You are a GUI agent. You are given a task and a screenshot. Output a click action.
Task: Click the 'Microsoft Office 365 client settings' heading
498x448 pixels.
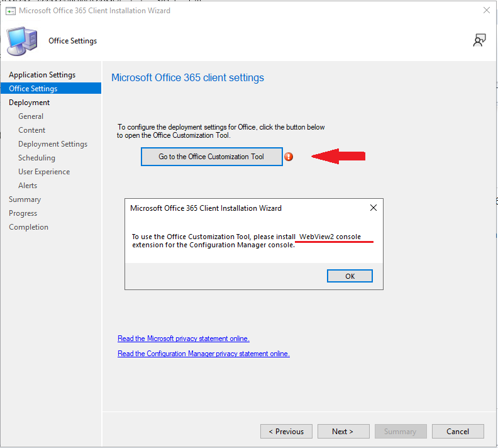187,78
